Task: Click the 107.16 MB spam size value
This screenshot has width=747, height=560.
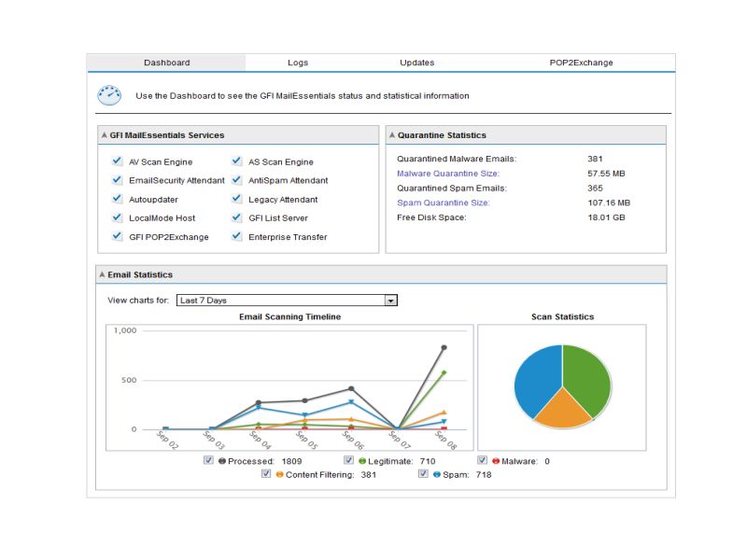Action: (x=609, y=203)
